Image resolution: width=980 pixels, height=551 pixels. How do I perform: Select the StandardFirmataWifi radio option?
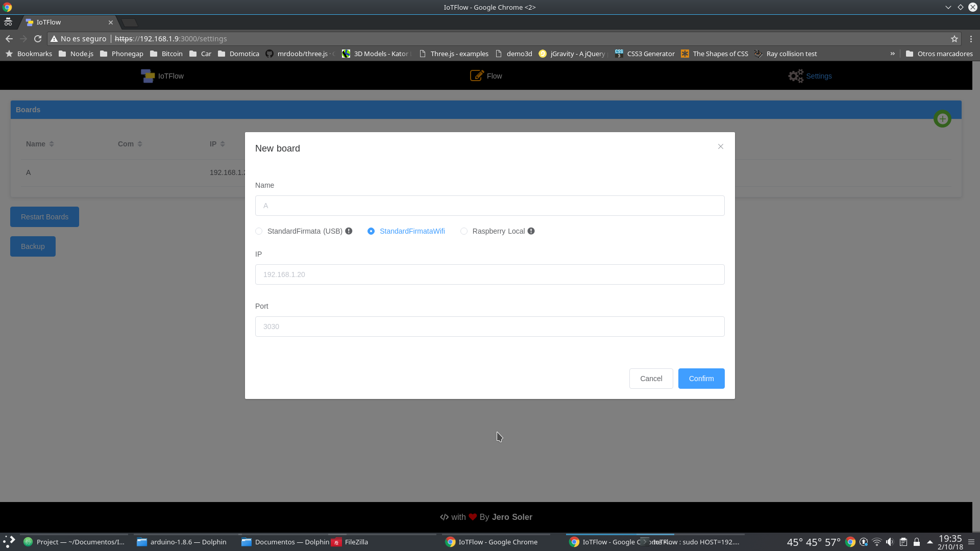(371, 231)
